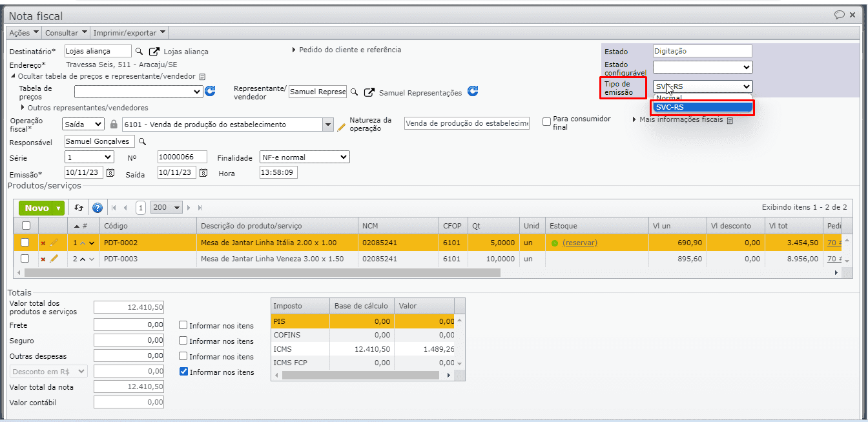The image size is (868, 422).
Task: Click the Valor contábil input field
Action: 129,402
